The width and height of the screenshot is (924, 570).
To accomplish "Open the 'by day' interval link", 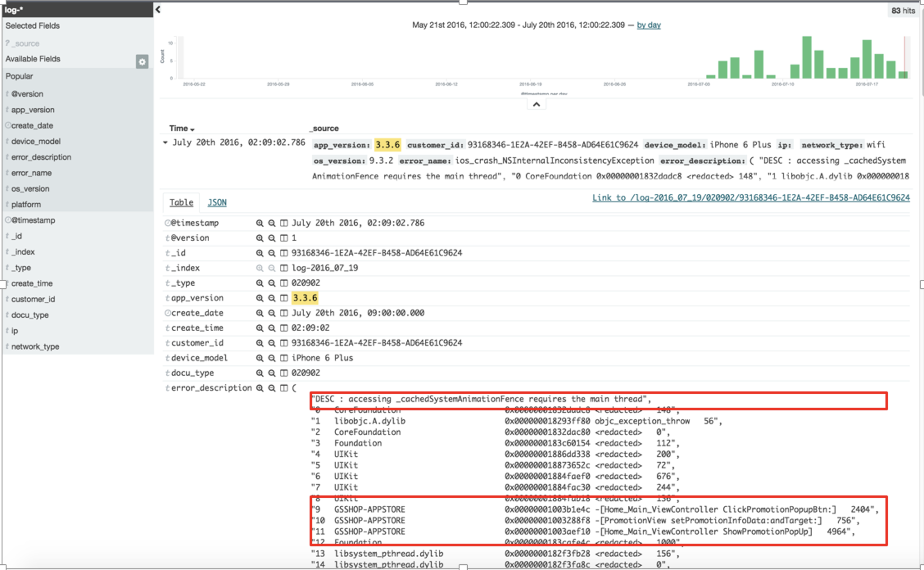I will (648, 25).
